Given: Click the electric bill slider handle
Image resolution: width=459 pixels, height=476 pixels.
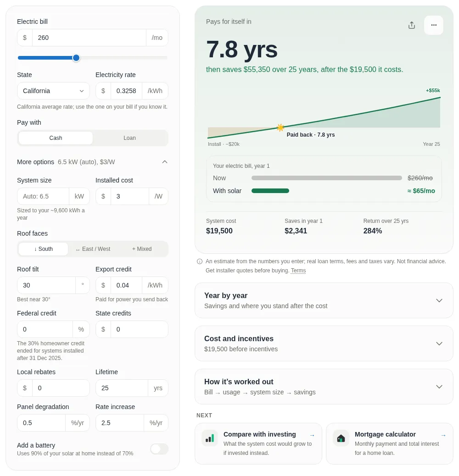Looking at the screenshot, I should (x=76, y=58).
